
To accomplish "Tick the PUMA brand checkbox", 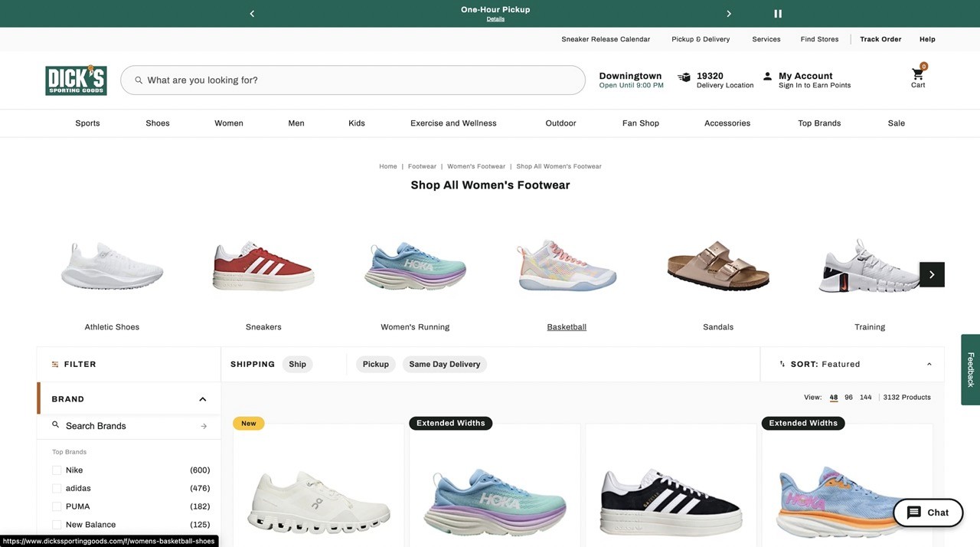I will coord(57,506).
